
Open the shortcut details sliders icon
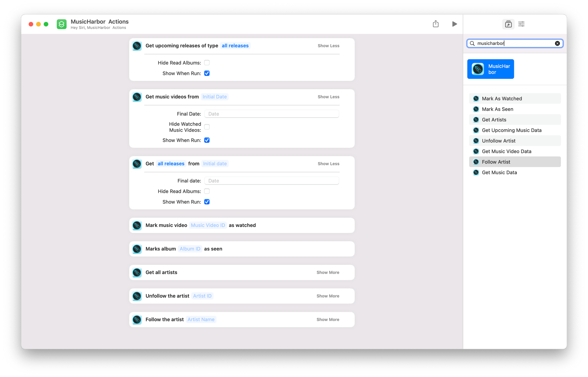(521, 24)
